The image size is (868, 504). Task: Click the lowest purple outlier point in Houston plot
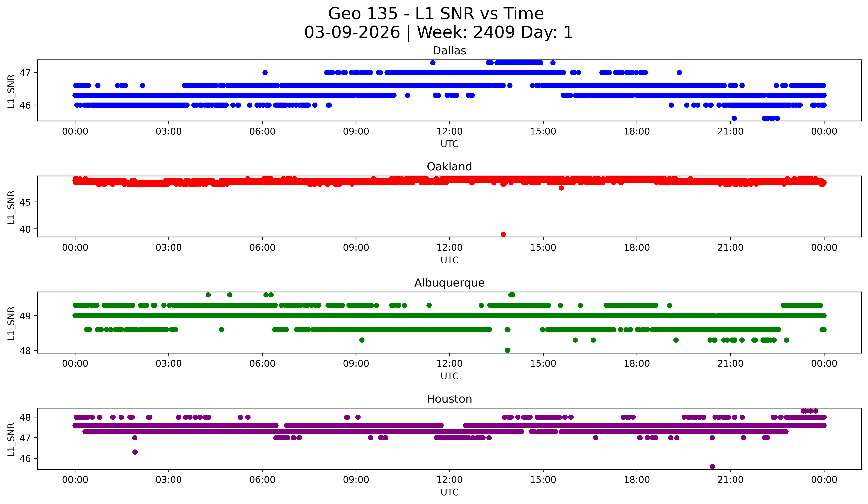coord(712,466)
